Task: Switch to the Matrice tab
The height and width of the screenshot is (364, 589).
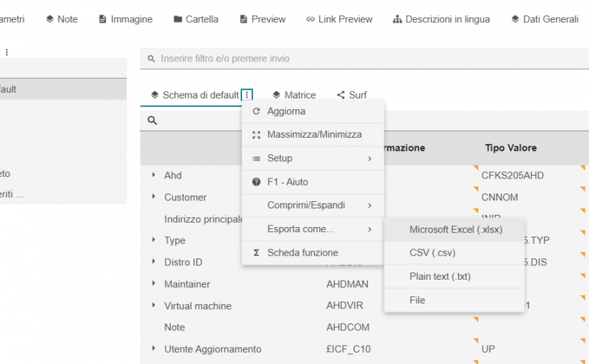Action: pos(293,95)
